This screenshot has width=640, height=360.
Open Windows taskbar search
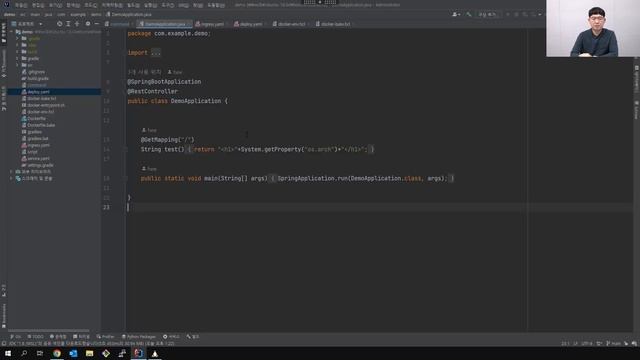(x=24, y=353)
